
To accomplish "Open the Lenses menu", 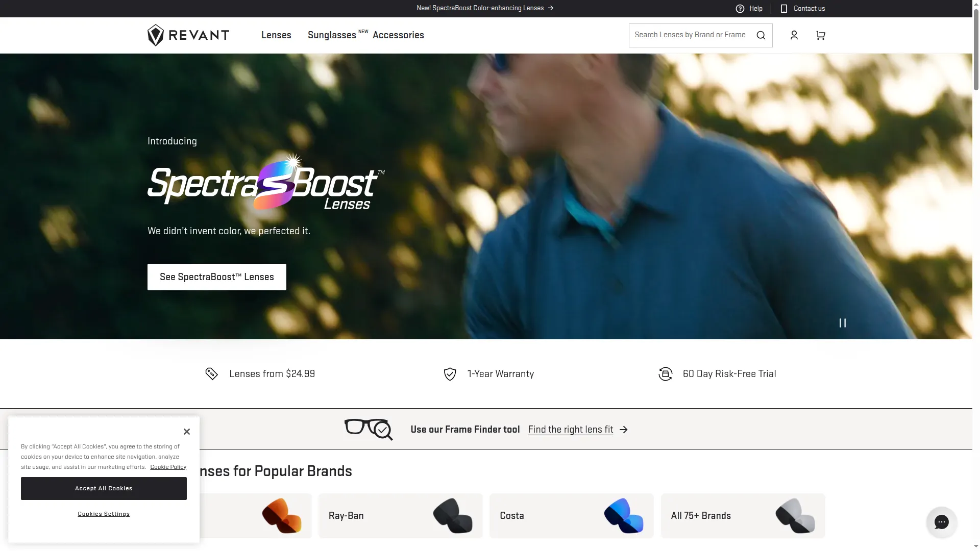I will coord(276,35).
